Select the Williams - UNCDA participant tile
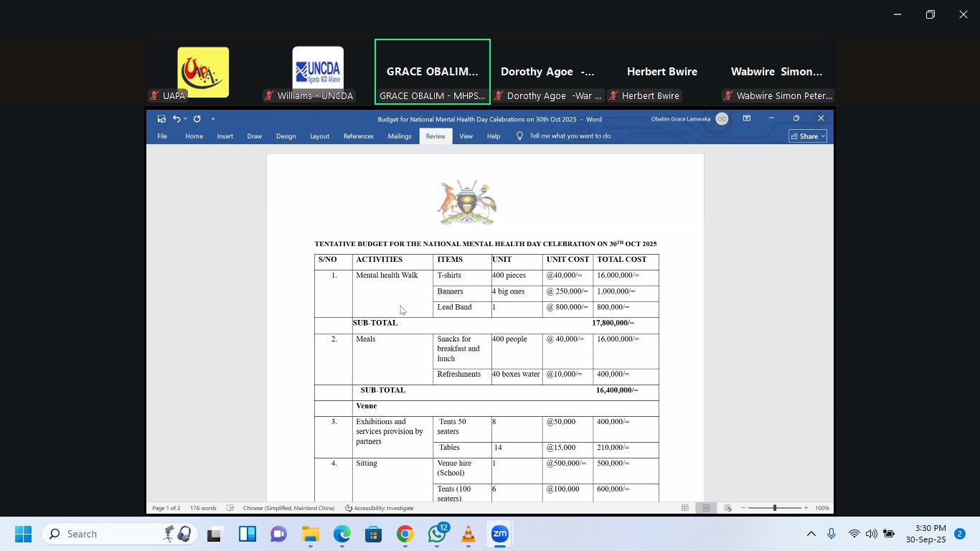The image size is (980, 551). [x=318, y=72]
